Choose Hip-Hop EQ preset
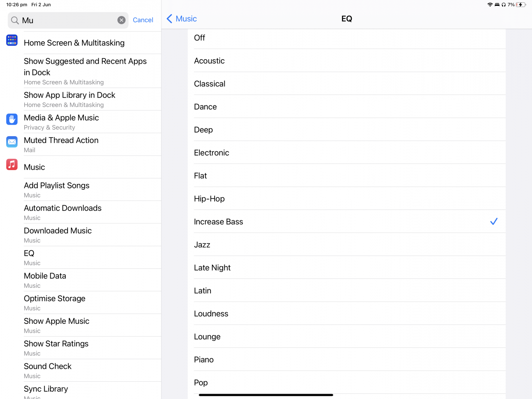 tap(346, 198)
